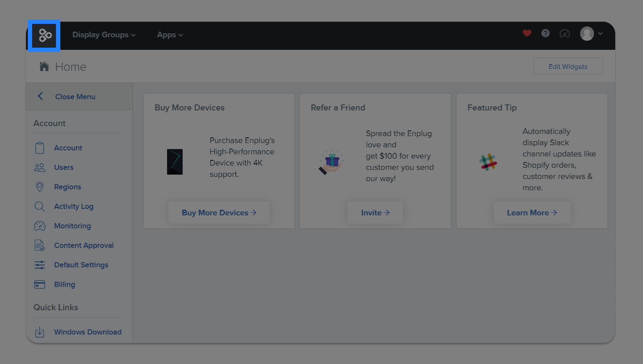Click the Billing credit card icon
The image size is (643, 364).
tap(39, 284)
